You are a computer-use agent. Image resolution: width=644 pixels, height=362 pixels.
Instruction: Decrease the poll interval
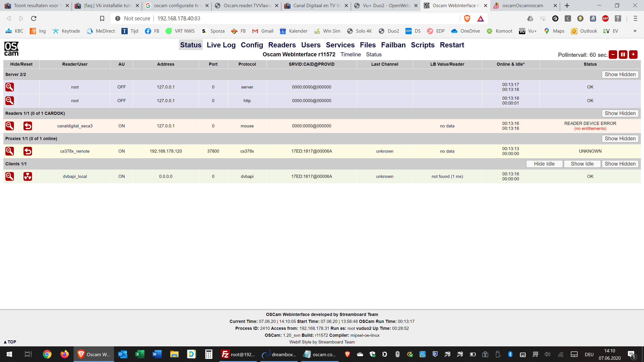613,55
